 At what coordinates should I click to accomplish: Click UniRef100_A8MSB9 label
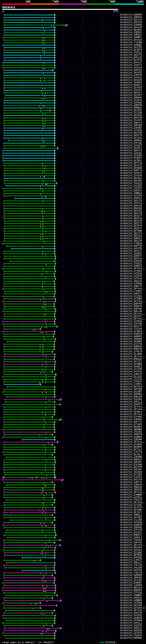pos(131,638)
